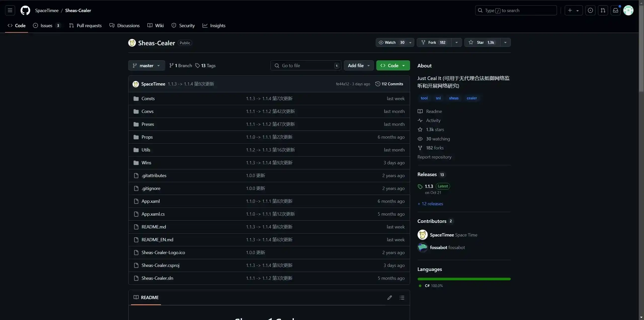Open README.md file

[153, 227]
